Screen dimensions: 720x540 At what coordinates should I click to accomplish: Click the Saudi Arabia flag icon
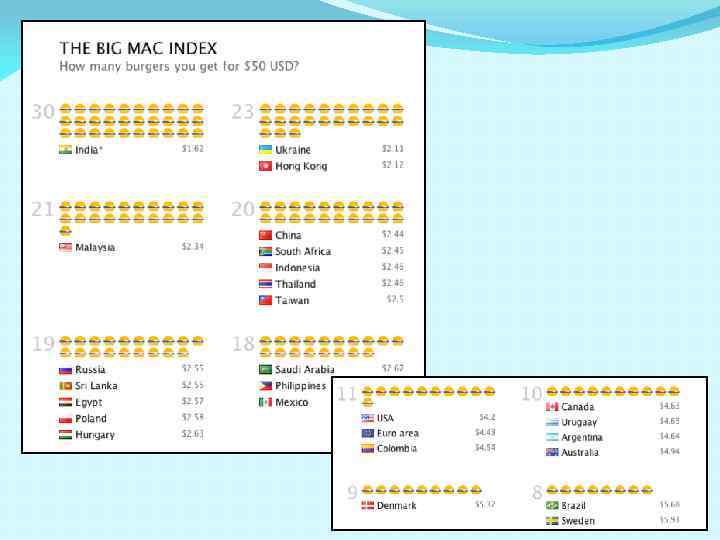(265, 369)
